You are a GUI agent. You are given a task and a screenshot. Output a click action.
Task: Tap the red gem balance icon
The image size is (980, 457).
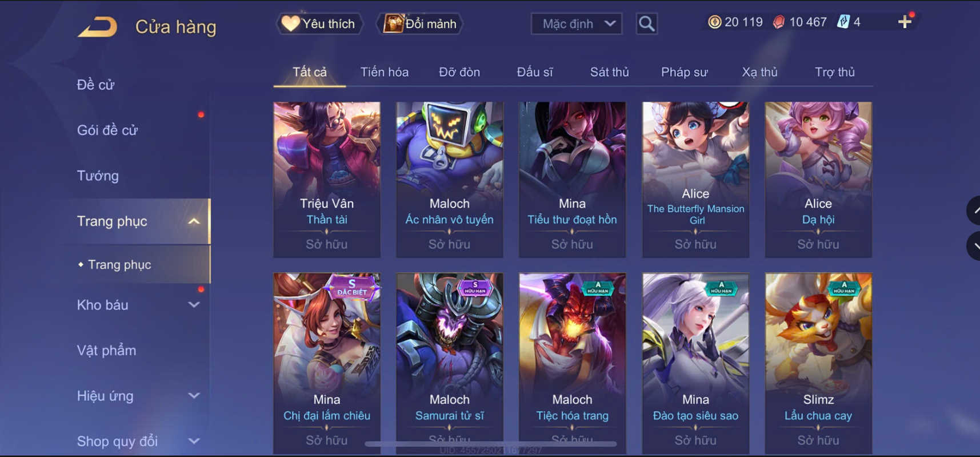[x=779, y=22]
